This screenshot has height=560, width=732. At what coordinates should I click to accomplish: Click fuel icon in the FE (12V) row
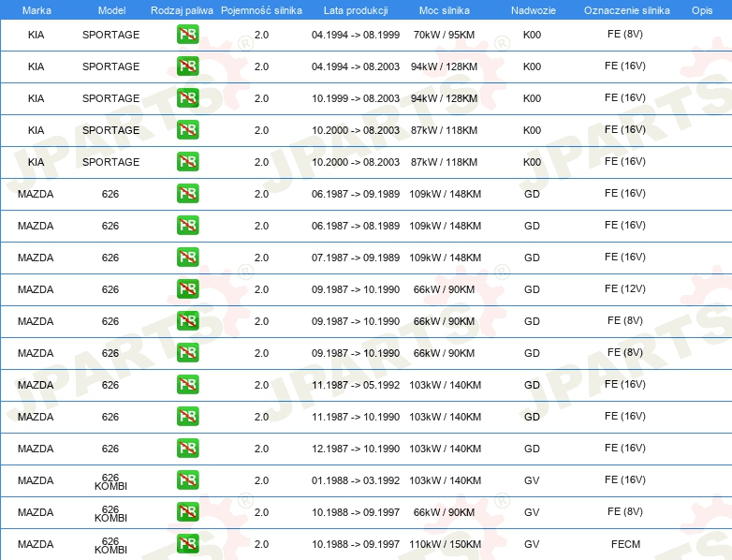187,288
